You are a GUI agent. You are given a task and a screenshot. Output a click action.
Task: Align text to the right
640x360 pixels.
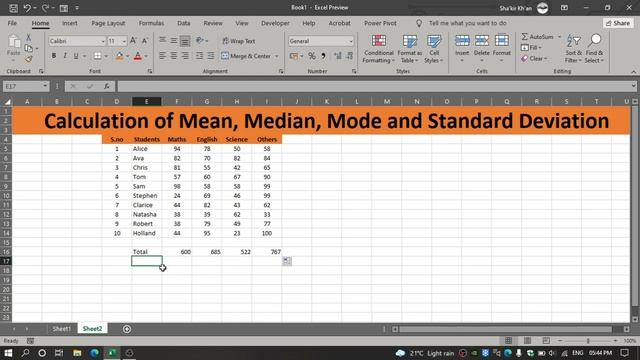[x=185, y=56]
